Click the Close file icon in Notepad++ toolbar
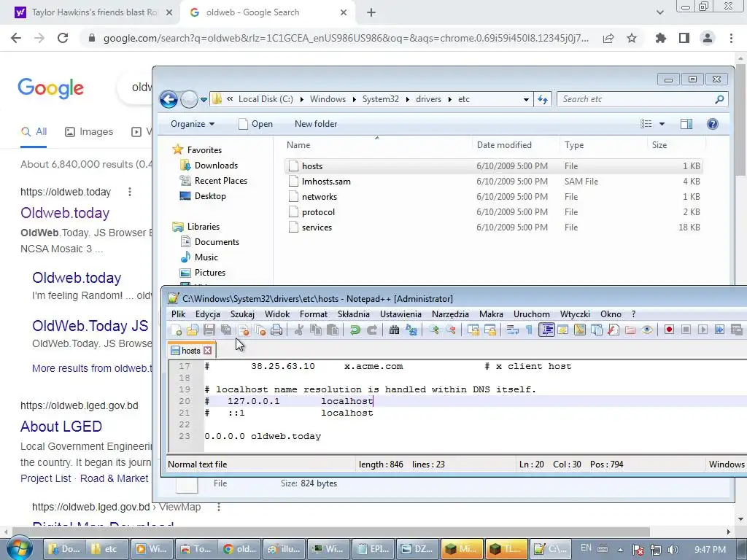Image resolution: width=747 pixels, height=560 pixels. tap(244, 330)
